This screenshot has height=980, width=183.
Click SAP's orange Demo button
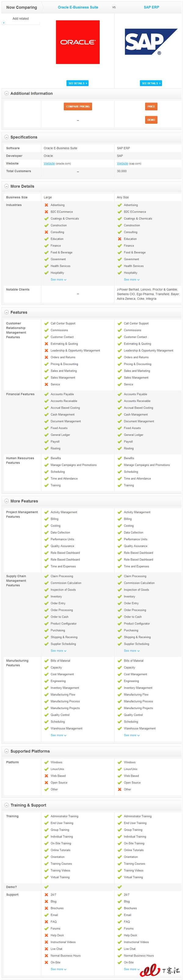point(151,120)
